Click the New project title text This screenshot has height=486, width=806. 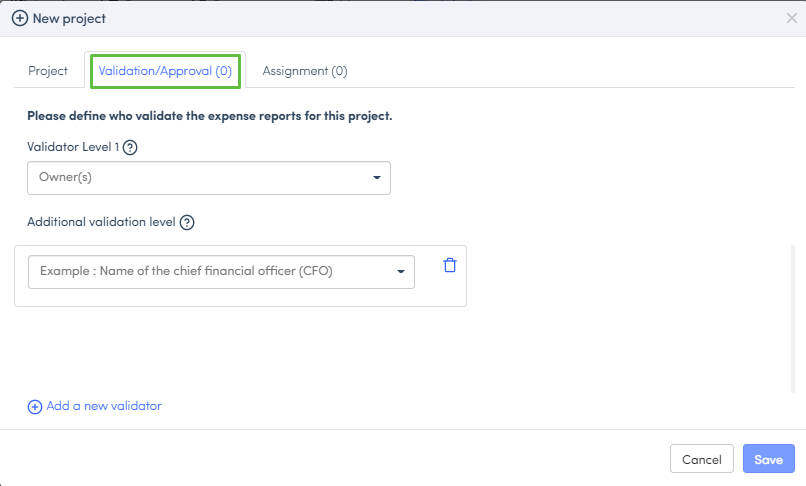click(69, 18)
